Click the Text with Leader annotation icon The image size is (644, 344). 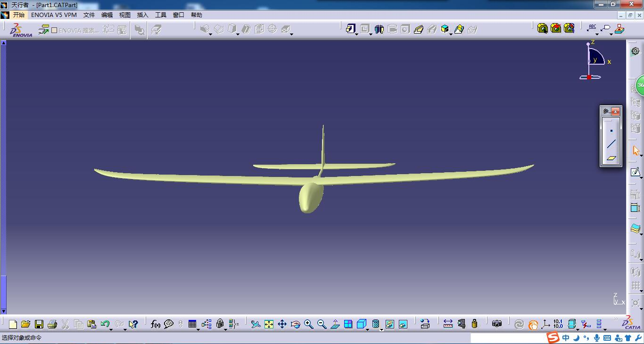coord(592,29)
